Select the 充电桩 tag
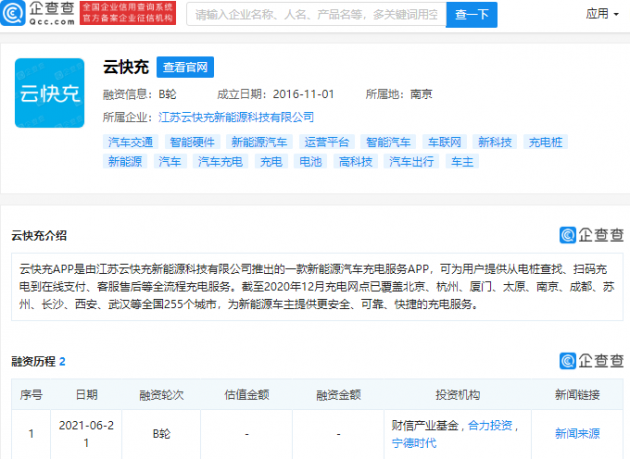Viewport: 630px width, 459px height. tap(546, 142)
